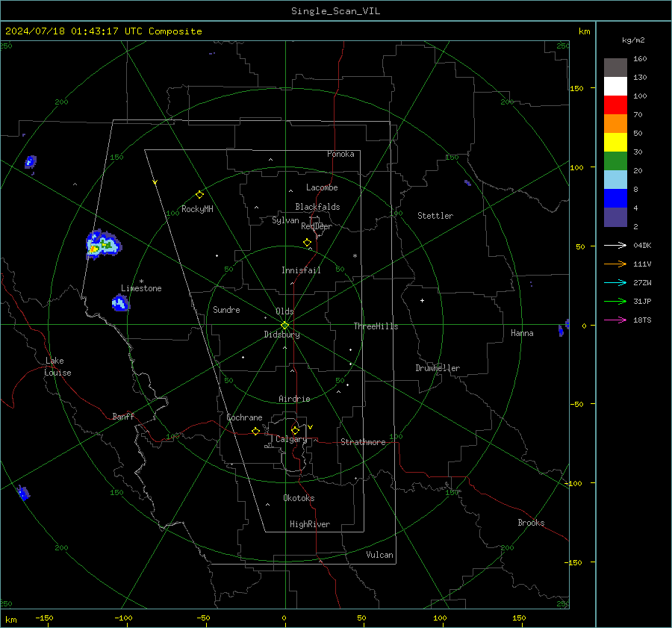Click the ThreeHills town label

[x=376, y=326]
